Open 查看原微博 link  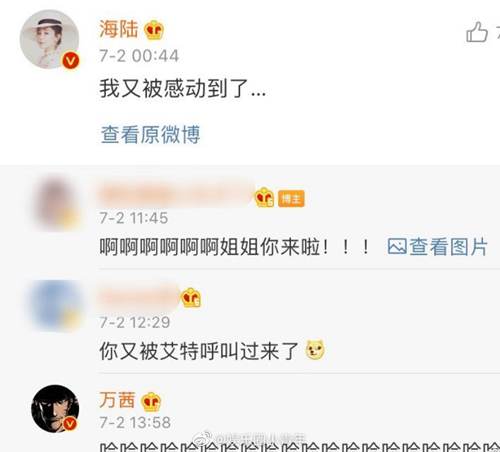tap(151, 135)
